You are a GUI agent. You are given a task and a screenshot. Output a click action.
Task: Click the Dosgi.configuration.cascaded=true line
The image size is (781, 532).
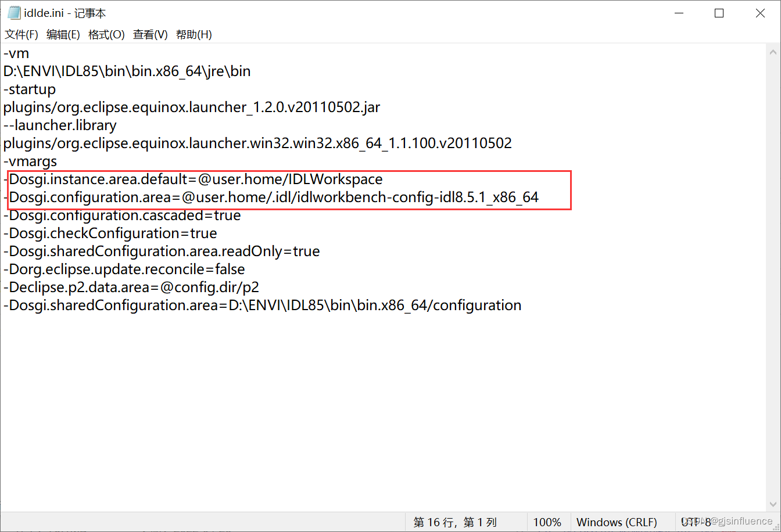click(122, 215)
